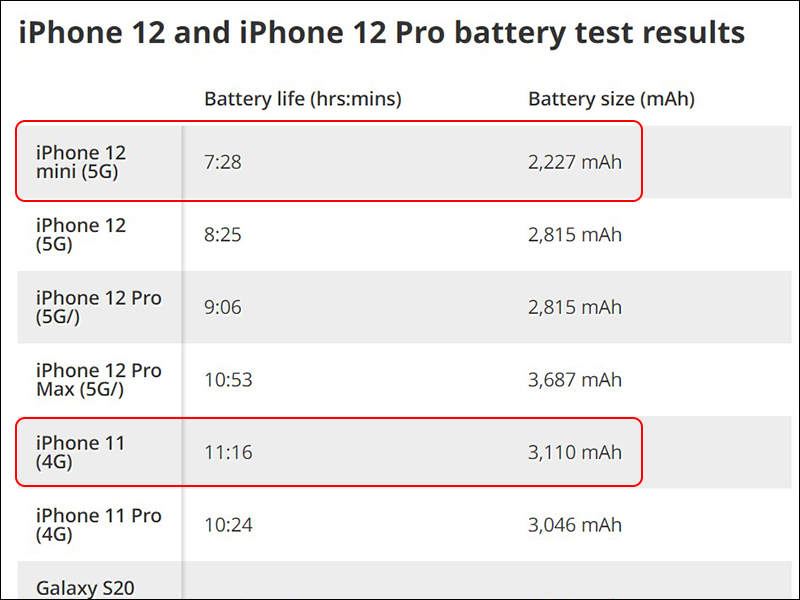
Task: Select the iPhone 12 (5G) row label
Action: pos(82,235)
